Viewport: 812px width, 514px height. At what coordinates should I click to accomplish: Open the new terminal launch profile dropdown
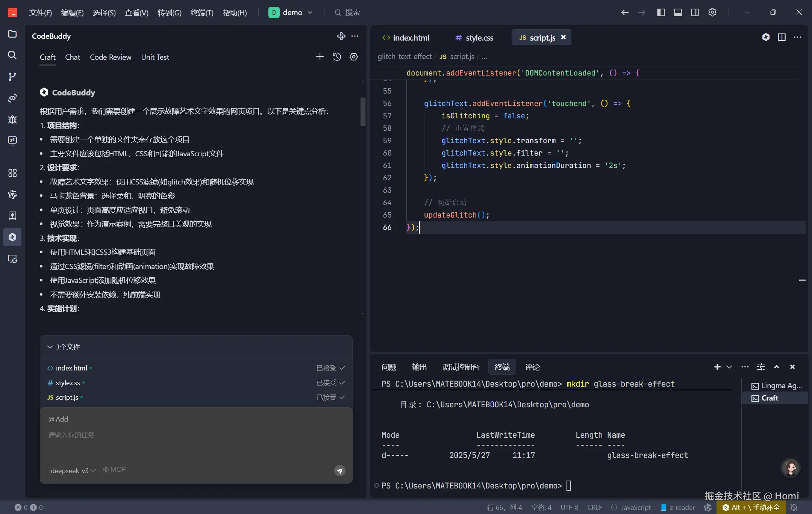729,367
